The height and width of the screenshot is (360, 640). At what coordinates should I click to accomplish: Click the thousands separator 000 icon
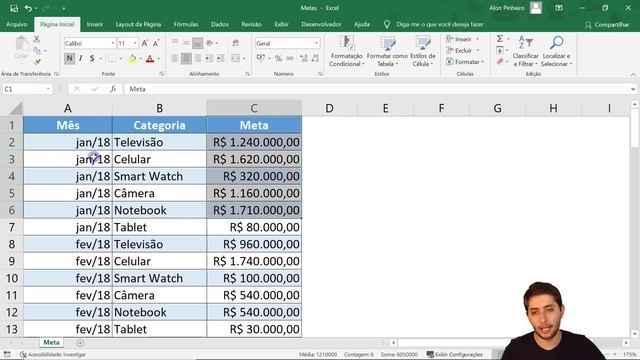click(290, 58)
